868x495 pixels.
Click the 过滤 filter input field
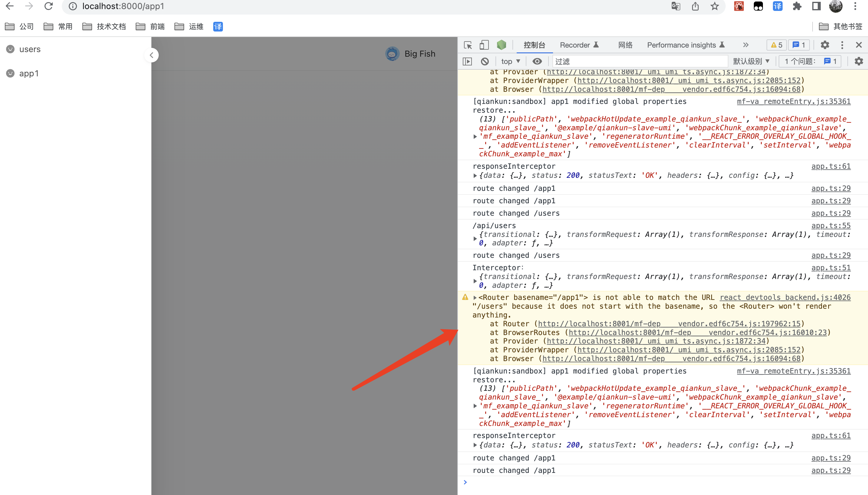639,61
